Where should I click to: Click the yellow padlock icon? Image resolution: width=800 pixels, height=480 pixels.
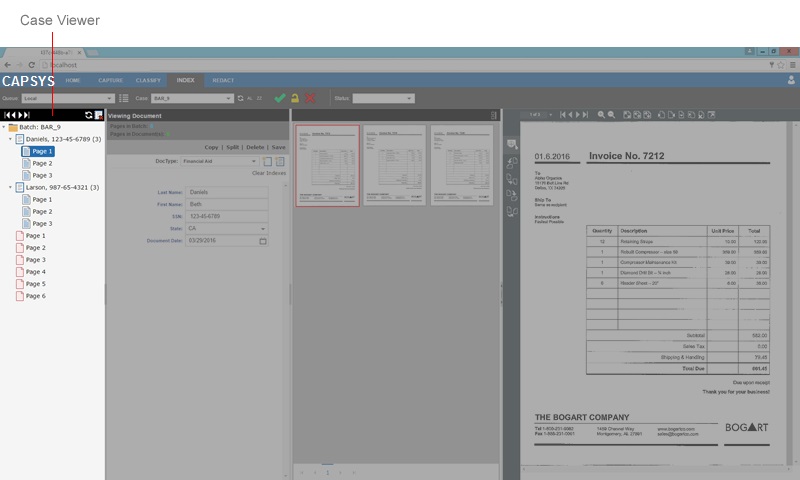click(295, 98)
